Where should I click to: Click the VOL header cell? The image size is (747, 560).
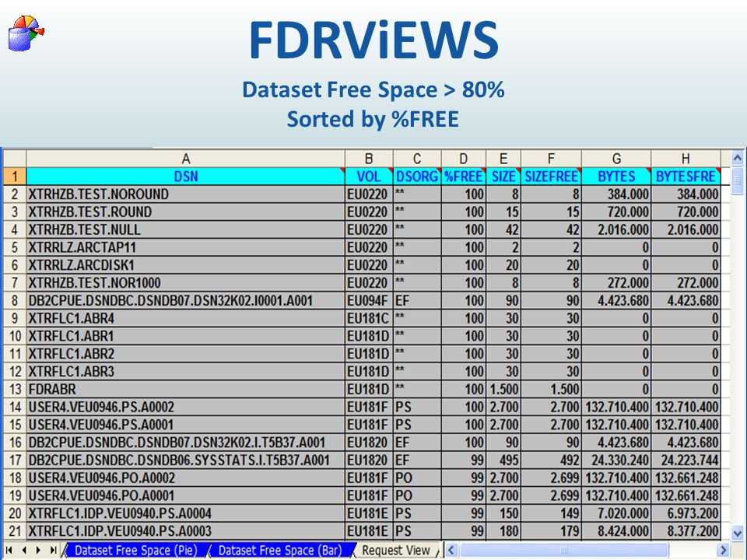point(369,177)
